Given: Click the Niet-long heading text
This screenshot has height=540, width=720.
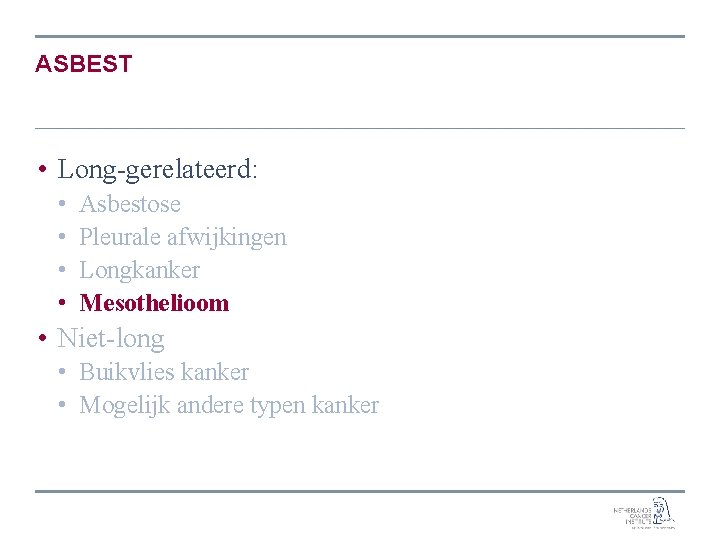Looking at the screenshot, I should (111, 339).
